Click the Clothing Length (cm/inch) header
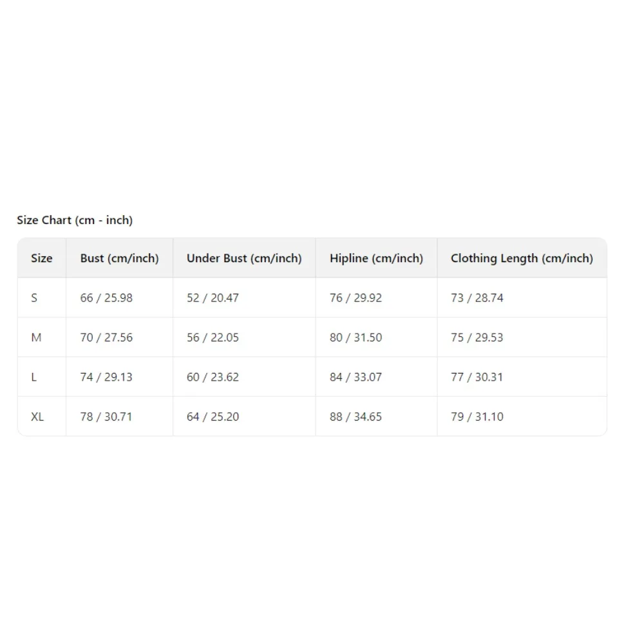The height and width of the screenshot is (644, 644). click(x=522, y=258)
